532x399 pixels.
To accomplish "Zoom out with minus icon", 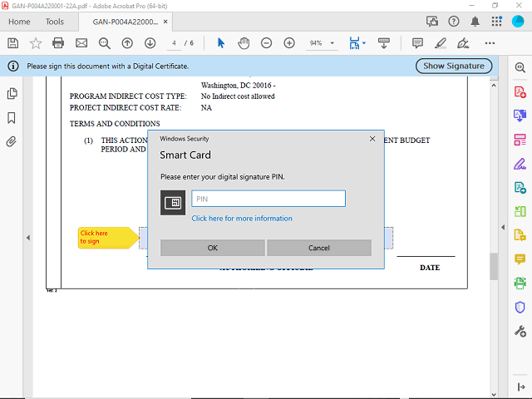I will pyautogui.click(x=266, y=43).
